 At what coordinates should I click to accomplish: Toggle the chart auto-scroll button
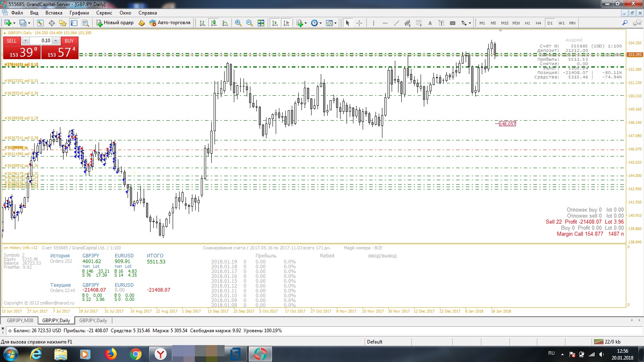275,23
